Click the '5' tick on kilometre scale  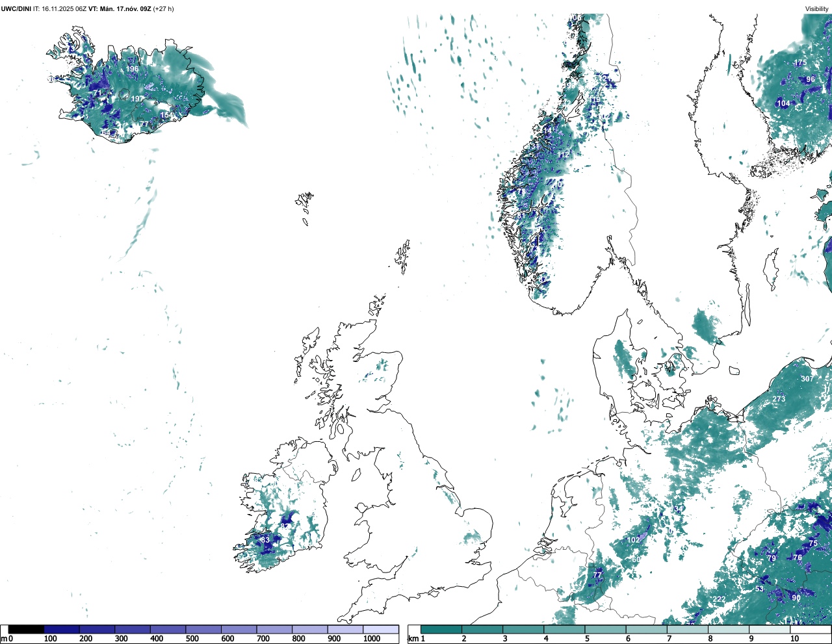click(x=587, y=639)
